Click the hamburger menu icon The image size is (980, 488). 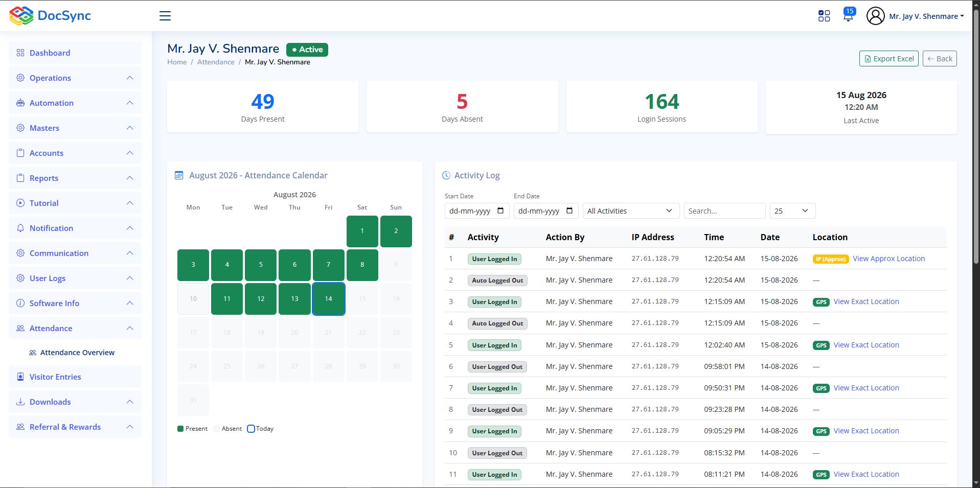click(x=165, y=16)
